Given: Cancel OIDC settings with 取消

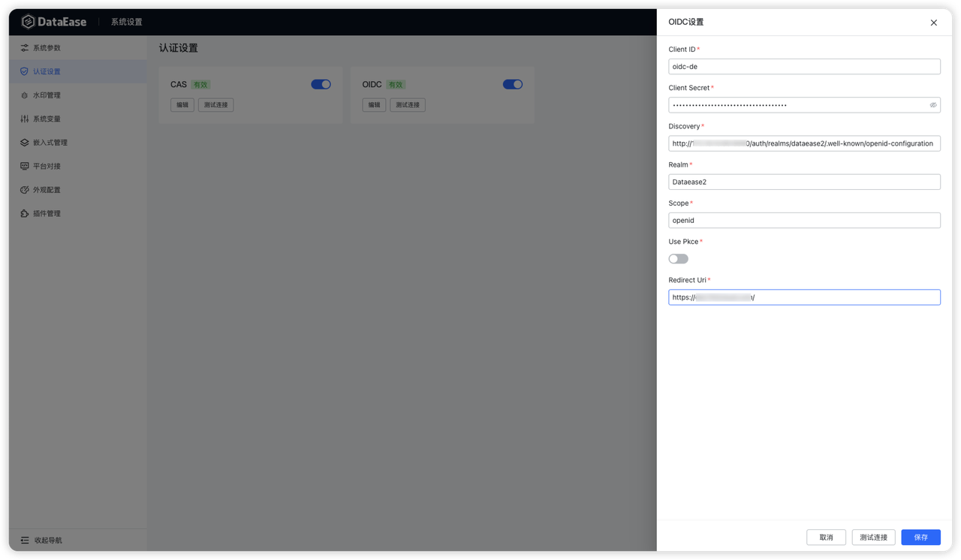Looking at the screenshot, I should [826, 537].
